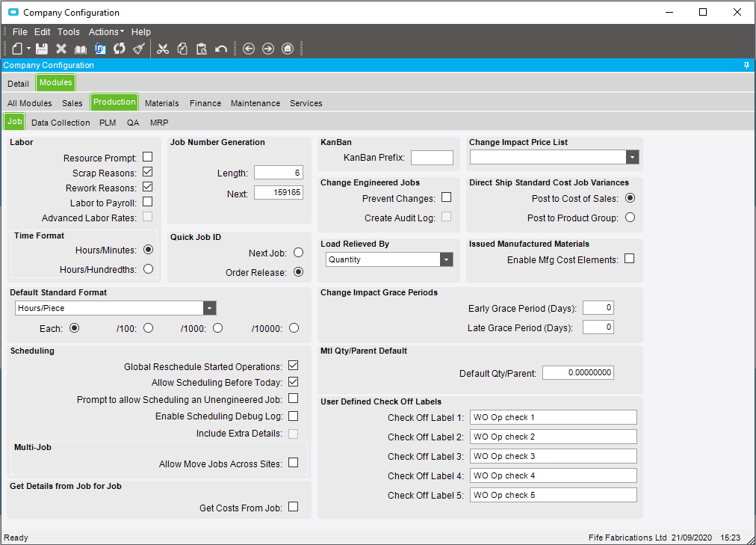The height and width of the screenshot is (545, 756).
Task: Undo the last change
Action: [221, 49]
